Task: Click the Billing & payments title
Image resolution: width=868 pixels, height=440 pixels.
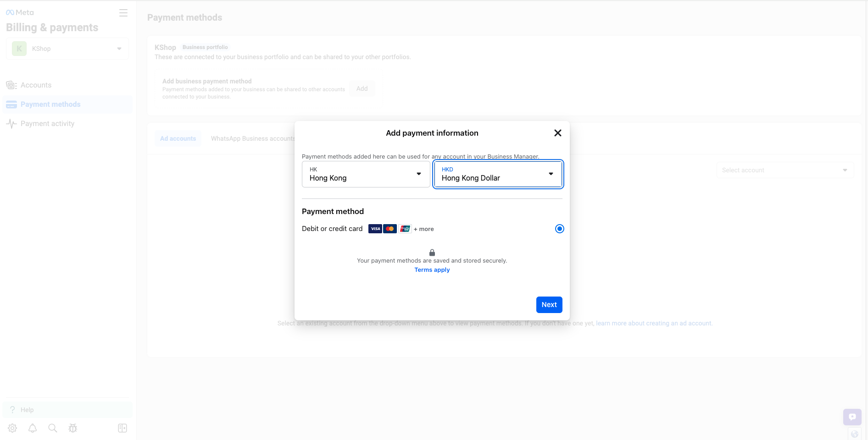Action: pos(52,27)
